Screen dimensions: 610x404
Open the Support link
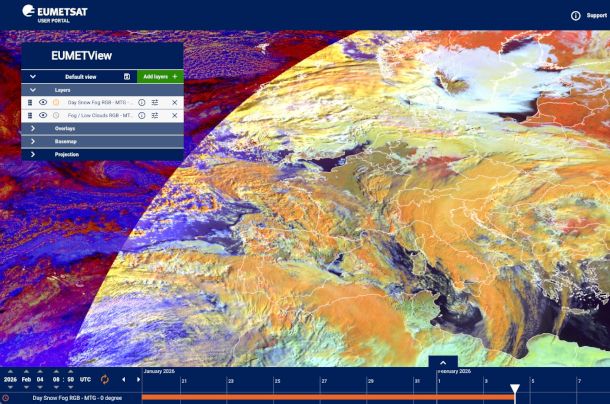(597, 16)
